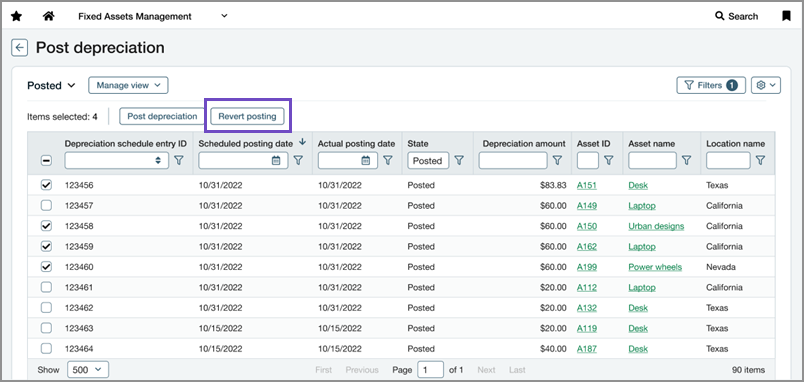The height and width of the screenshot is (382, 804).
Task: Click the $83.83 amount cell
Action: [x=553, y=185]
